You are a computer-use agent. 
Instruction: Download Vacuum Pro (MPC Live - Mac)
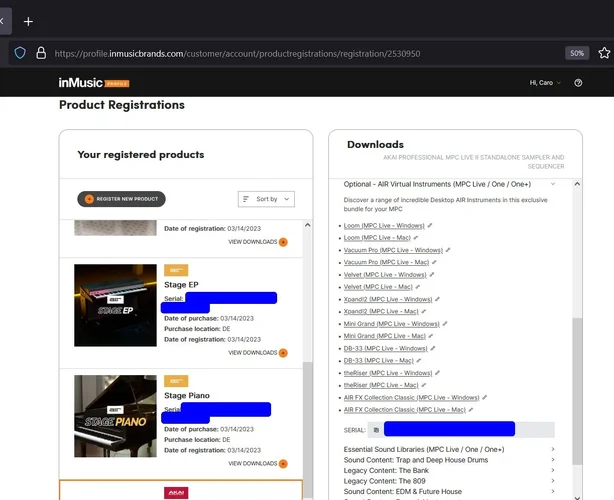[x=386, y=262]
